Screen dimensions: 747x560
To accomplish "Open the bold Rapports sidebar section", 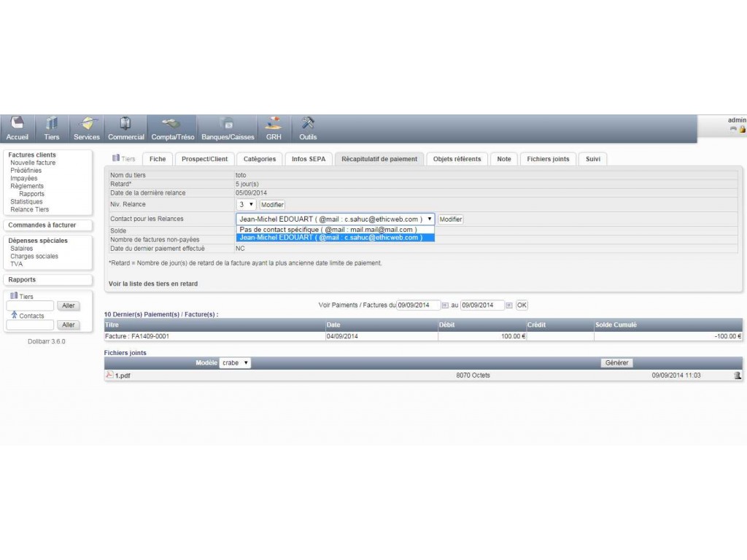I will tap(22, 279).
